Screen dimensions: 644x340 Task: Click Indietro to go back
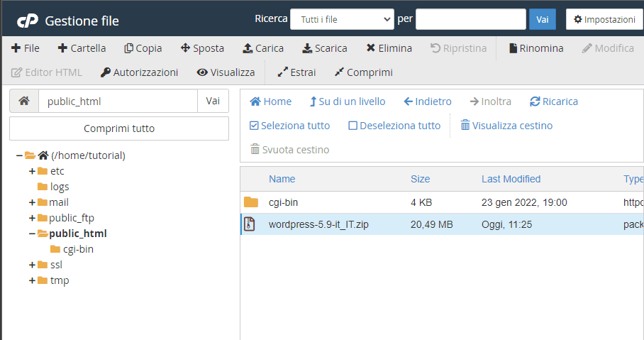[428, 102]
